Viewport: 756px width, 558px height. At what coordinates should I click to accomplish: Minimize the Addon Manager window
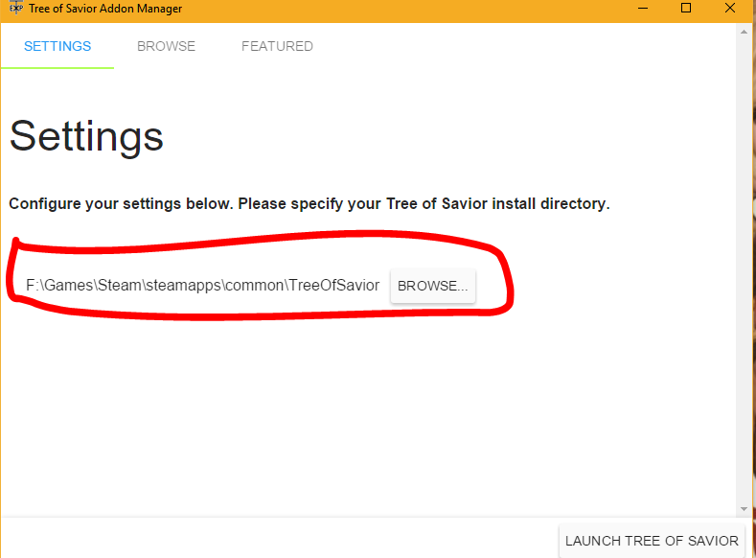click(642, 9)
